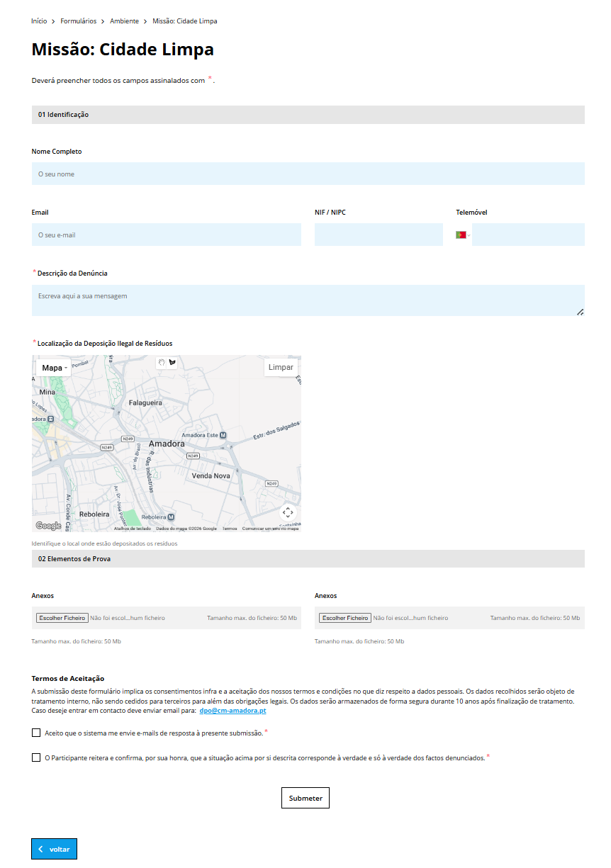Screen dimensions: 611x868
Task: Go to Início in the breadcrumb
Action: coord(39,21)
